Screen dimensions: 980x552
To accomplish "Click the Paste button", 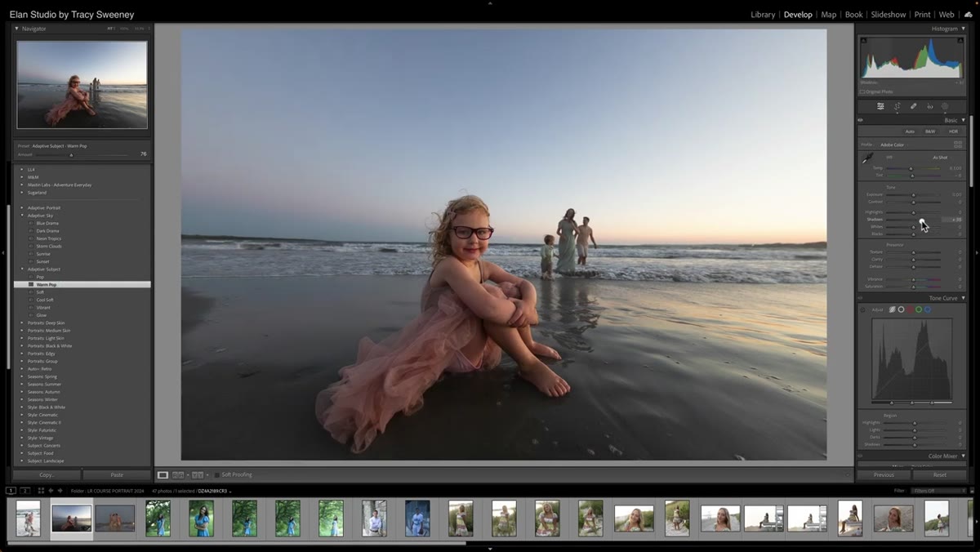I will [117, 474].
